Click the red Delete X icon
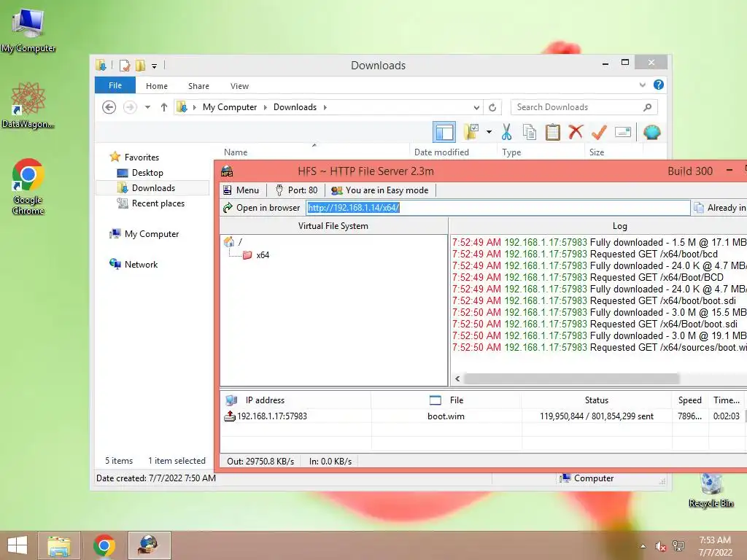Viewport: 747px width, 560px height. click(x=576, y=131)
